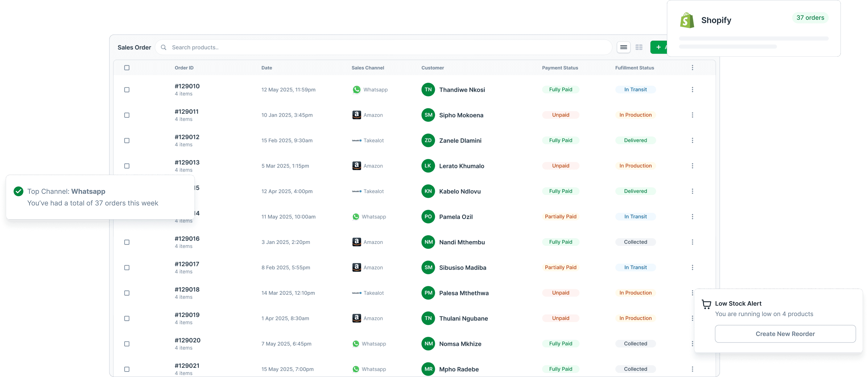Switch to grid view layout
868x377 pixels.
click(x=639, y=47)
